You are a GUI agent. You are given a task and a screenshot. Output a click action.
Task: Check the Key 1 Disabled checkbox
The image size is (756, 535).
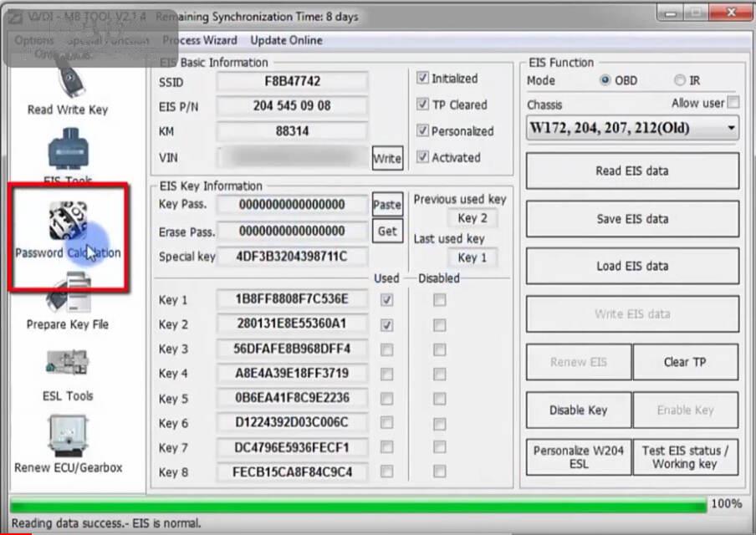coord(439,300)
